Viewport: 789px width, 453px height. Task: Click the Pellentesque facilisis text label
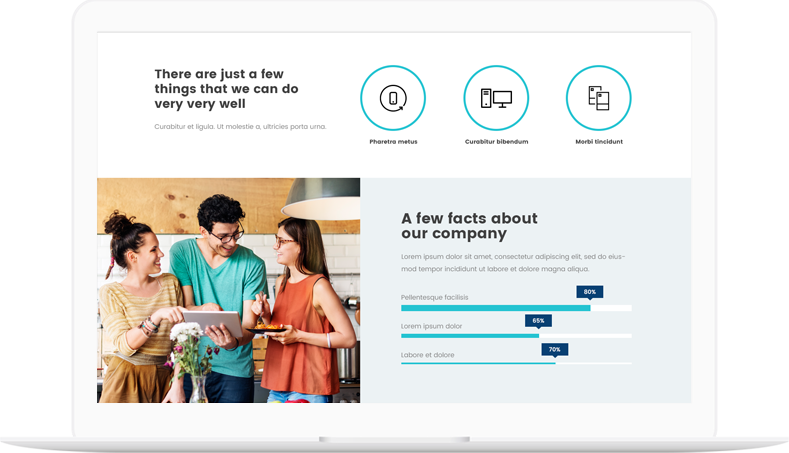pos(434,297)
